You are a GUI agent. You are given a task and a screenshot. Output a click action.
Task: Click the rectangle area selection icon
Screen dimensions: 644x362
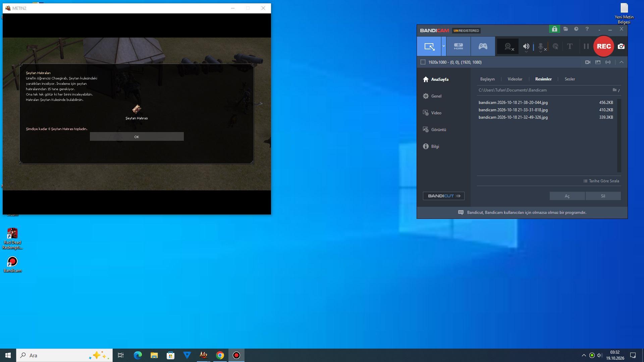coord(423,62)
